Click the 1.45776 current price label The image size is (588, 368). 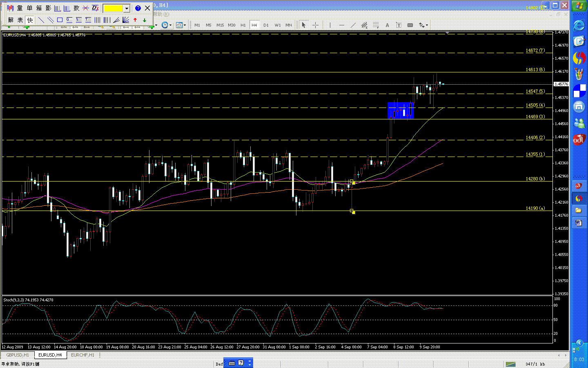(x=561, y=84)
